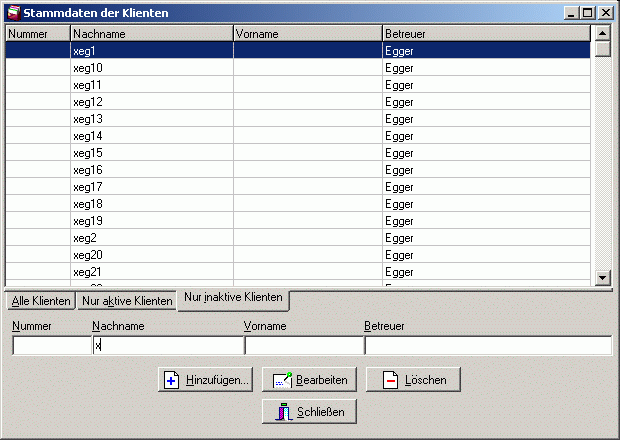The image size is (620, 440).
Task: Select the row xeg18
Action: tap(298, 204)
